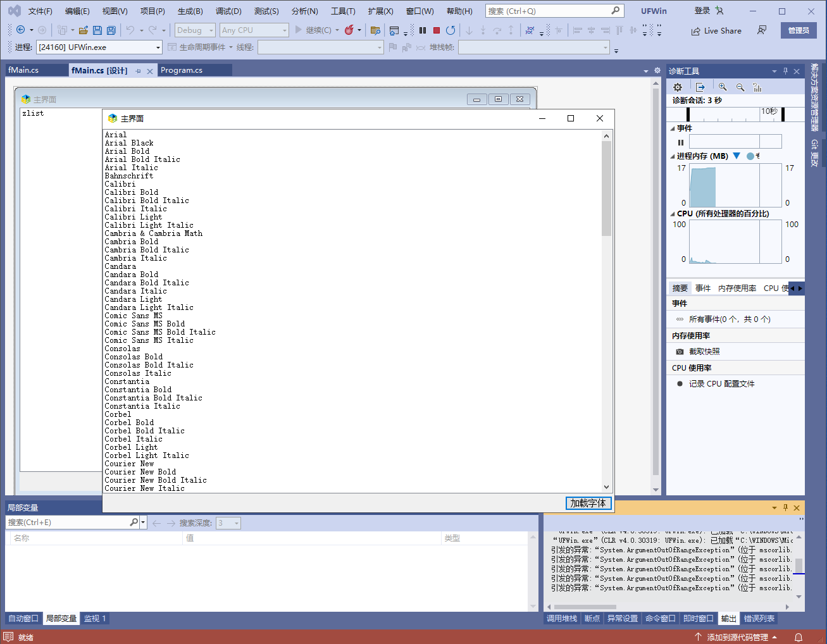Click the notifications bell in status bar
This screenshot has height=644, width=827.
[799, 637]
